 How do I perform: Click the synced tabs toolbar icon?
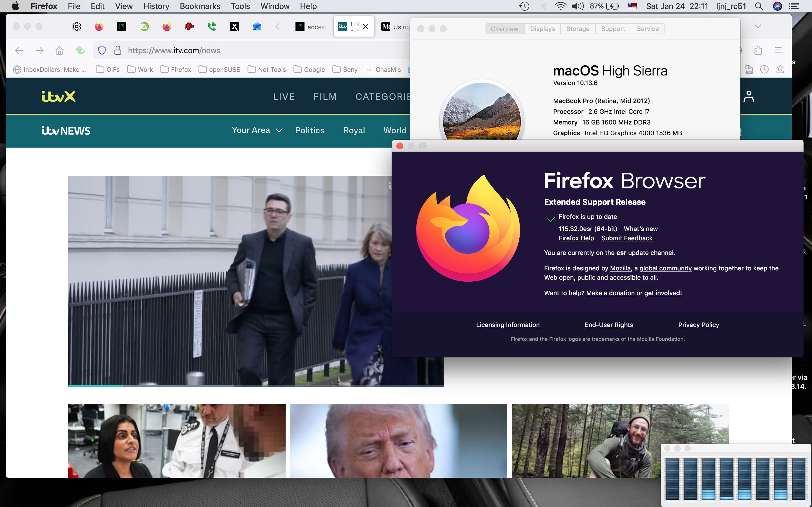point(749,69)
